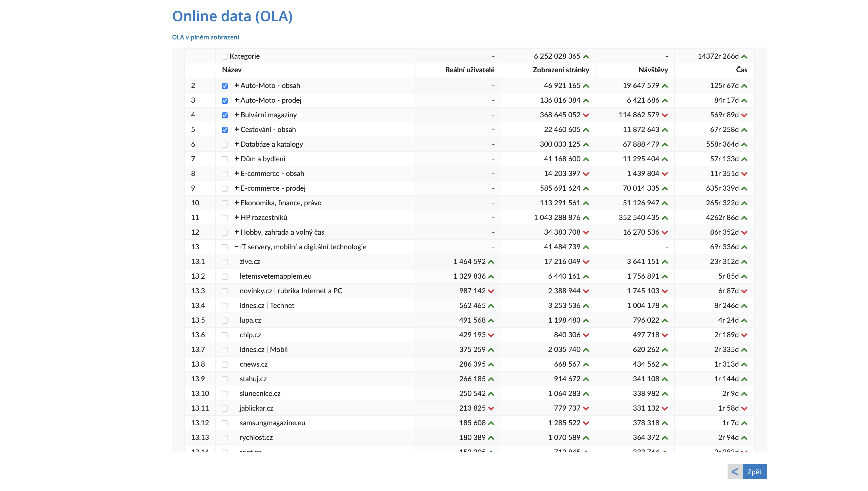Open OLA v plném zobrazení link
This screenshot has height=491, width=868.
pyautogui.click(x=205, y=37)
